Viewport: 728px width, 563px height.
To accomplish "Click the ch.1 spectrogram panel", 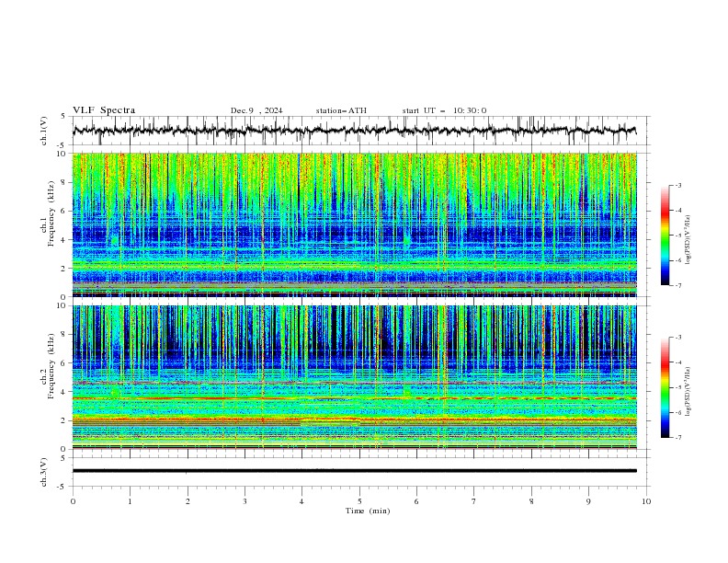I will (x=355, y=224).
